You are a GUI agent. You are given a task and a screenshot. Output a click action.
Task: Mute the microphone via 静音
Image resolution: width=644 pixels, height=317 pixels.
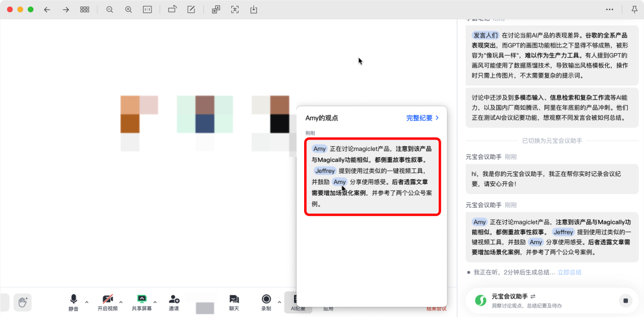point(73,303)
